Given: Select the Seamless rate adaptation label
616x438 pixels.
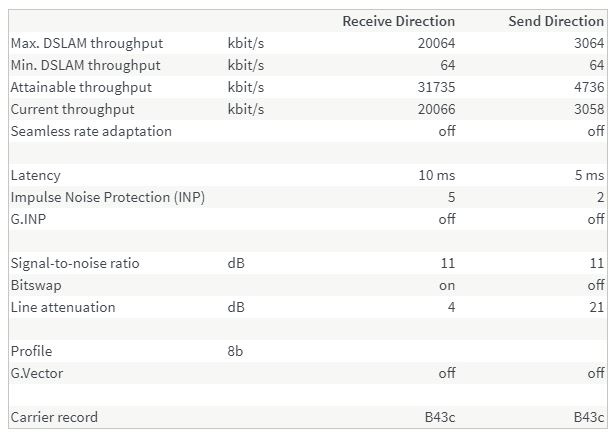Looking at the screenshot, I should pos(91,131).
